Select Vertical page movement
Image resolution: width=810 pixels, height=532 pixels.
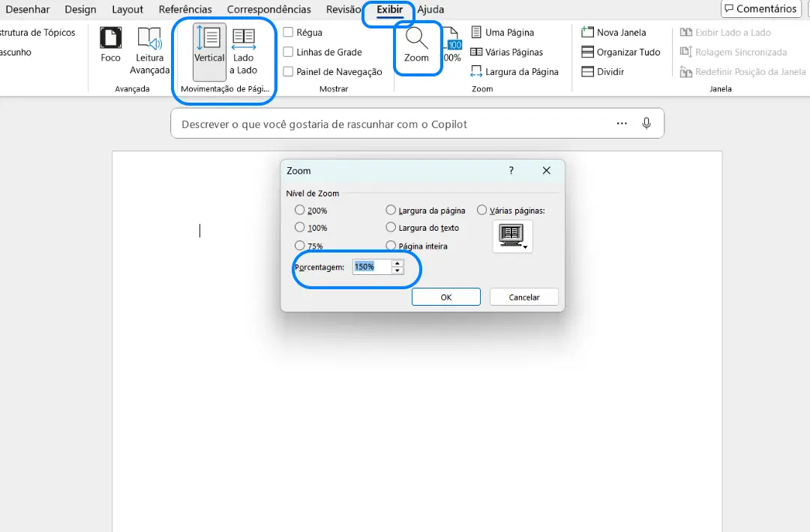(208, 51)
